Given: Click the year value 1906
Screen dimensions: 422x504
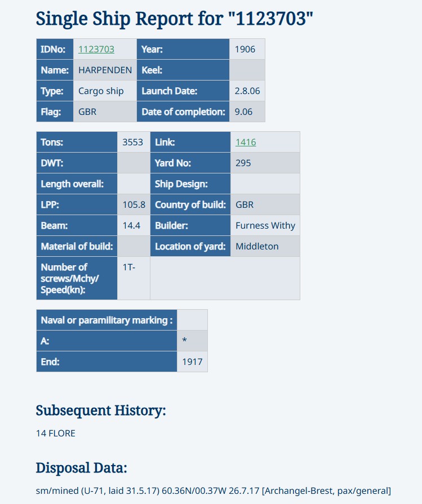Looking at the screenshot, I should [x=245, y=50].
